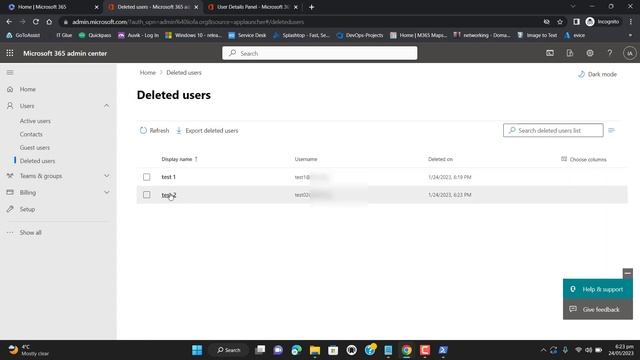The height and width of the screenshot is (360, 640).
Task: Open Contacts in the sidebar
Action: click(x=31, y=134)
